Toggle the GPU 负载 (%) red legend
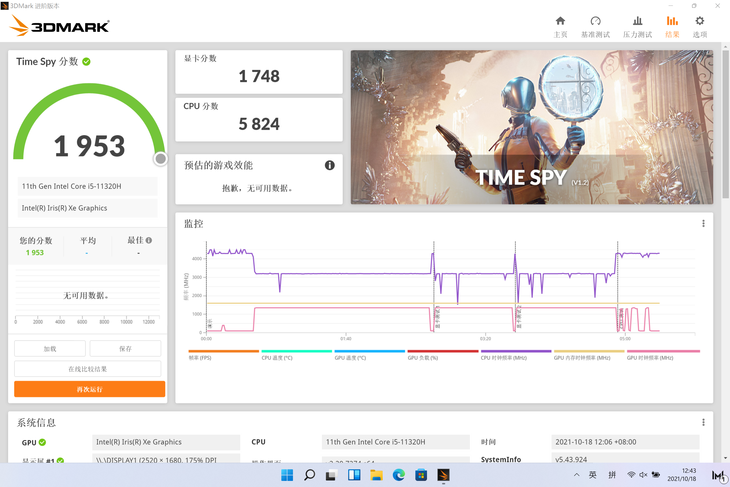 point(443,355)
